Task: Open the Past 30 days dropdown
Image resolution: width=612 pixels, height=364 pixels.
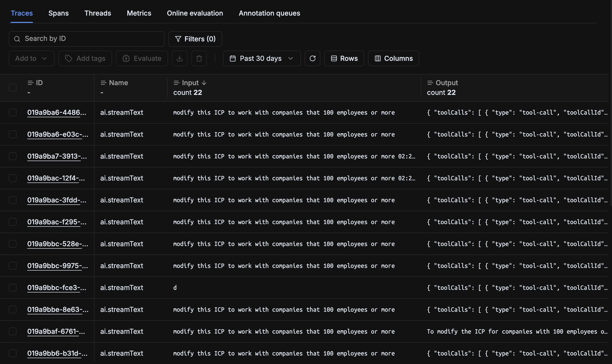Action: (x=262, y=58)
